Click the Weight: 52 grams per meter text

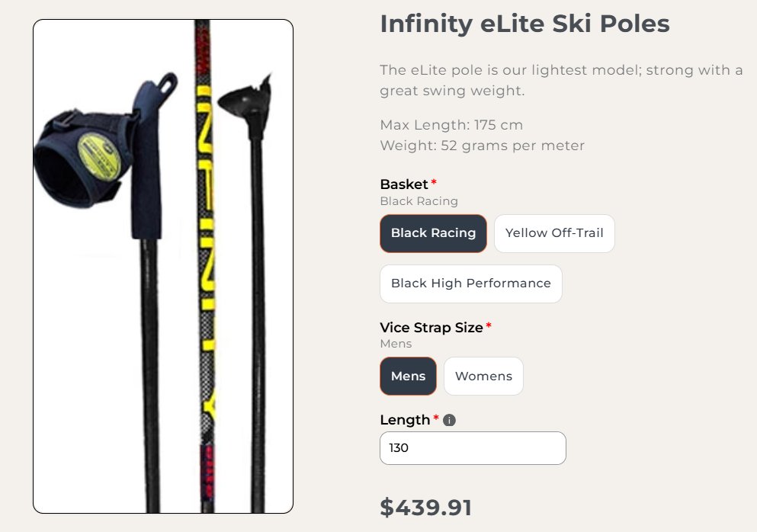(x=482, y=145)
